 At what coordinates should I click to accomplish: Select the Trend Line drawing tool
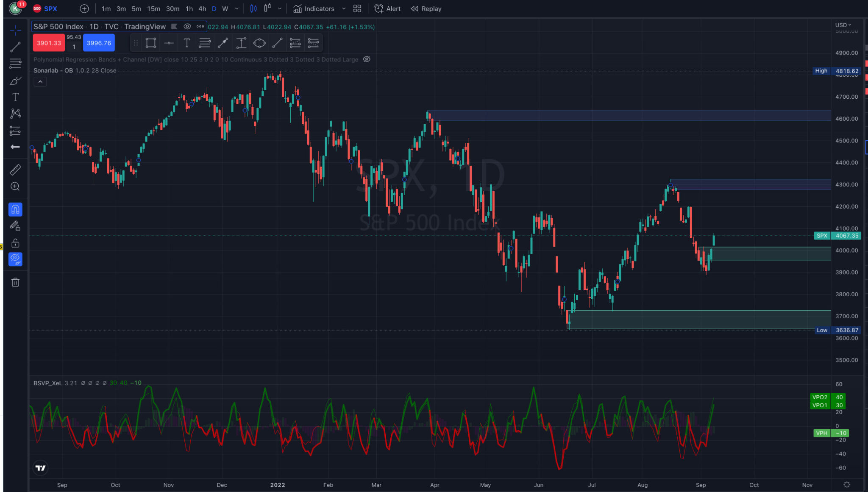(15, 47)
